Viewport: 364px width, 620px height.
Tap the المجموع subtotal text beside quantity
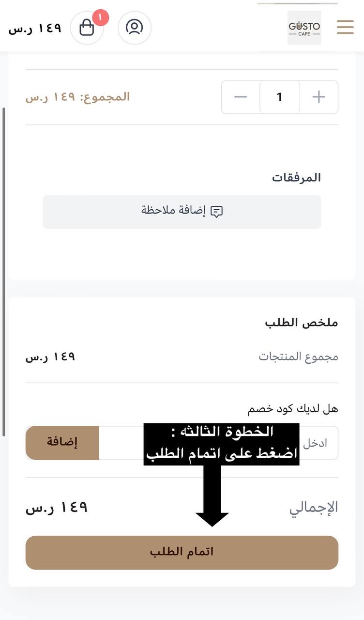click(78, 97)
